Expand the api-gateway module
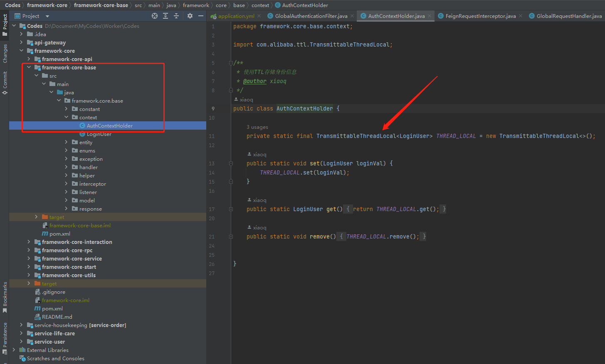 22,42
